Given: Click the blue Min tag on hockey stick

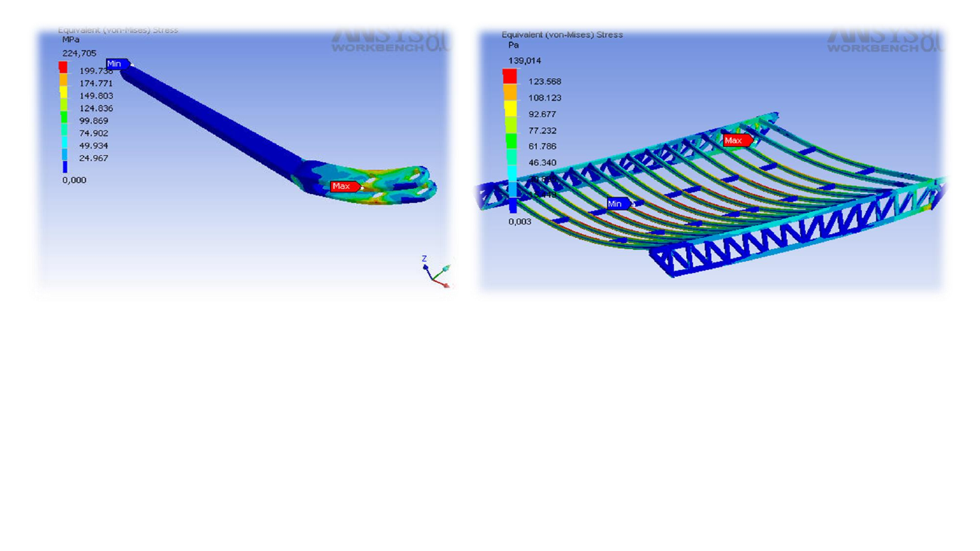Looking at the screenshot, I should pyautogui.click(x=116, y=64).
